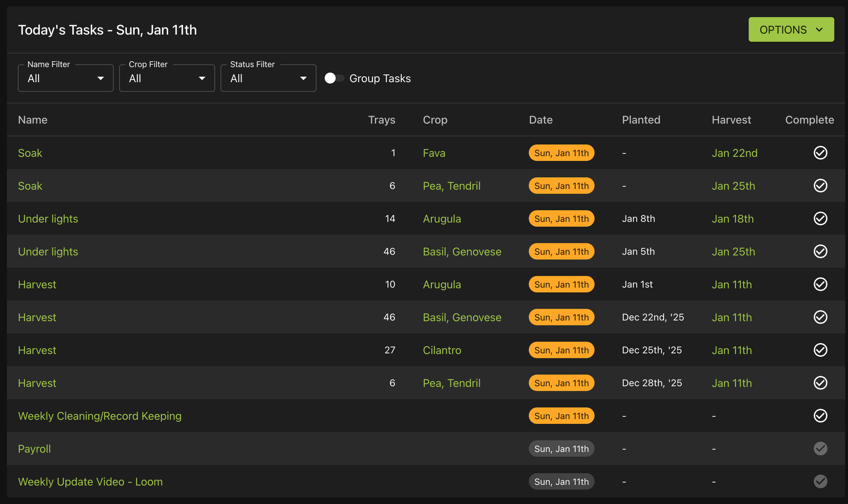This screenshot has width=848, height=504.
Task: Click the orange date badge in Fava row
Action: pos(561,153)
